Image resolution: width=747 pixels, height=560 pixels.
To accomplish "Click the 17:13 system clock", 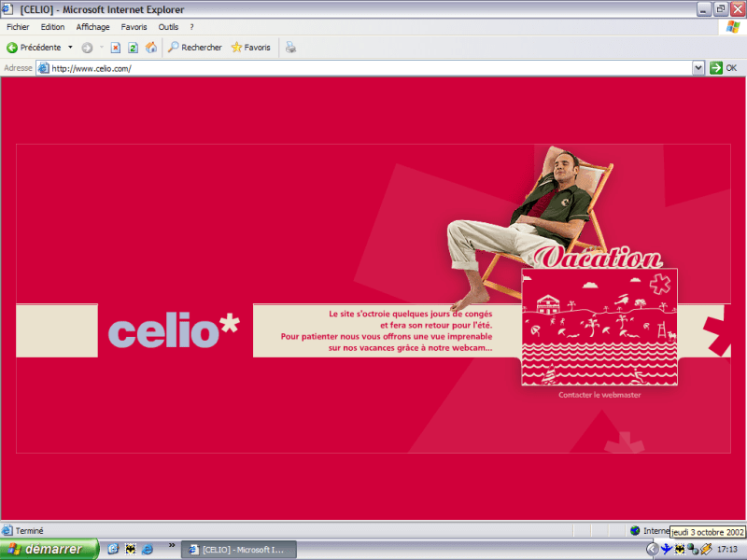I will [x=727, y=549].
